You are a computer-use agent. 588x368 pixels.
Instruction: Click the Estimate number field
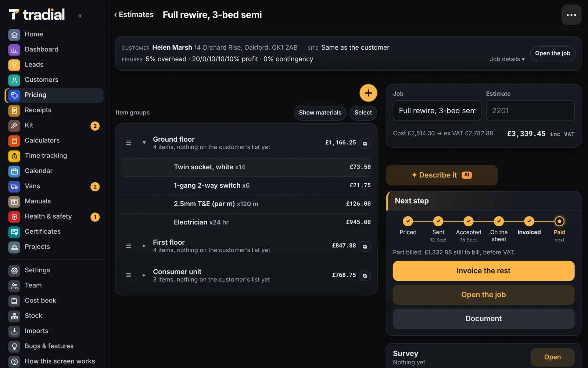click(530, 111)
